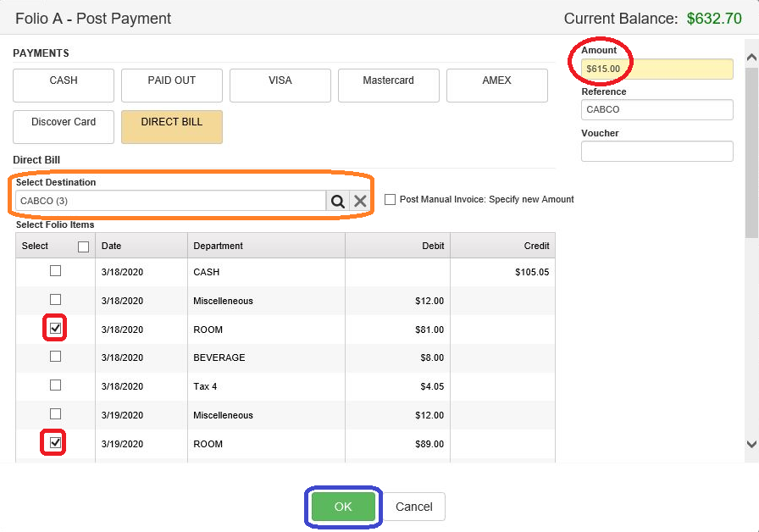Select the Mastercard payment option
Screen dimensions: 759x532
(x=388, y=85)
